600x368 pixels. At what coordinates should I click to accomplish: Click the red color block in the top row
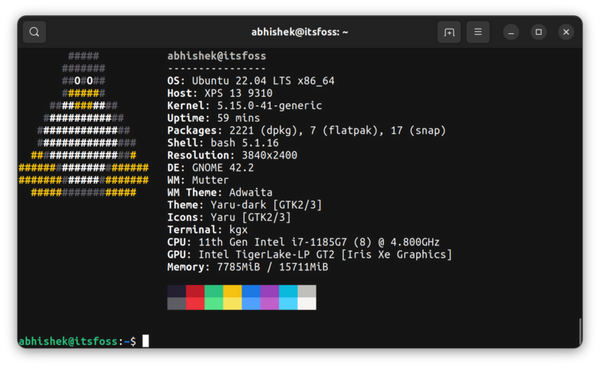195,291
